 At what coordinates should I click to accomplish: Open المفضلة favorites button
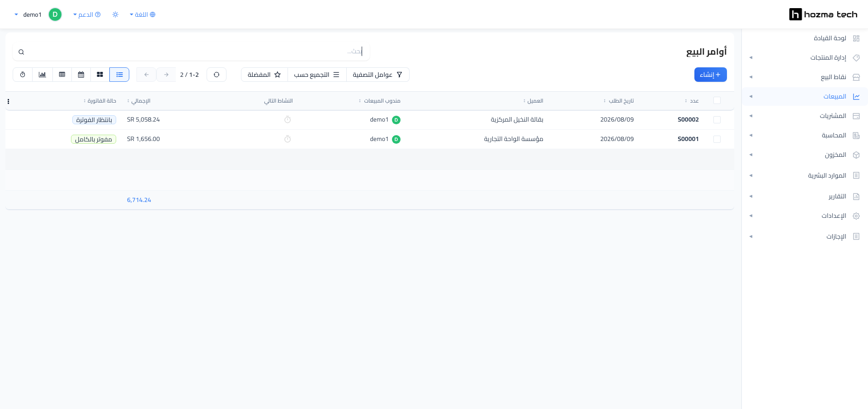click(264, 75)
